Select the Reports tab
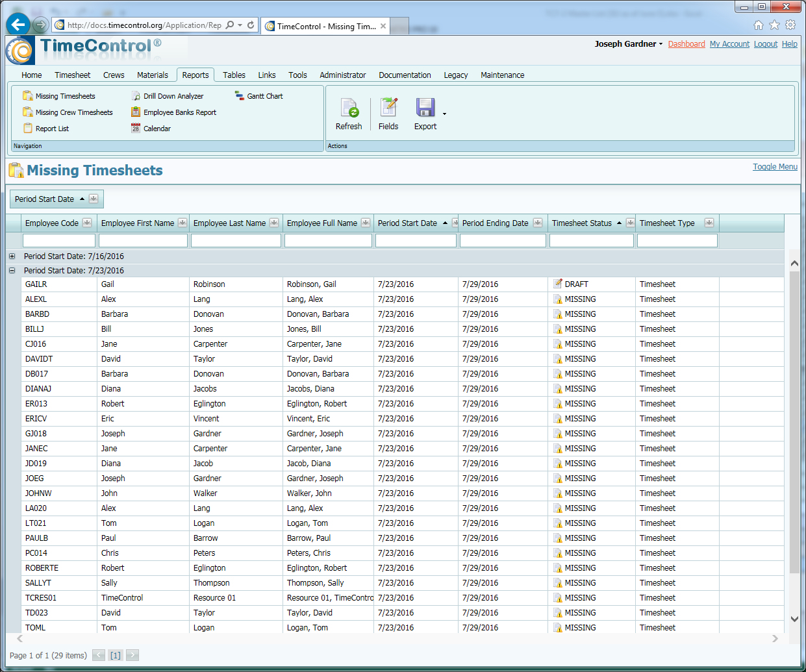 click(195, 75)
